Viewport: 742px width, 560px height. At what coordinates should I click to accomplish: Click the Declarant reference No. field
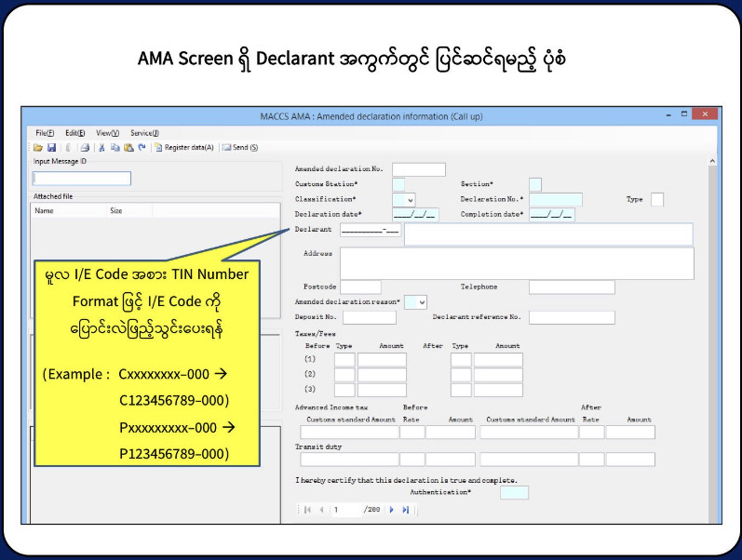tap(572, 317)
